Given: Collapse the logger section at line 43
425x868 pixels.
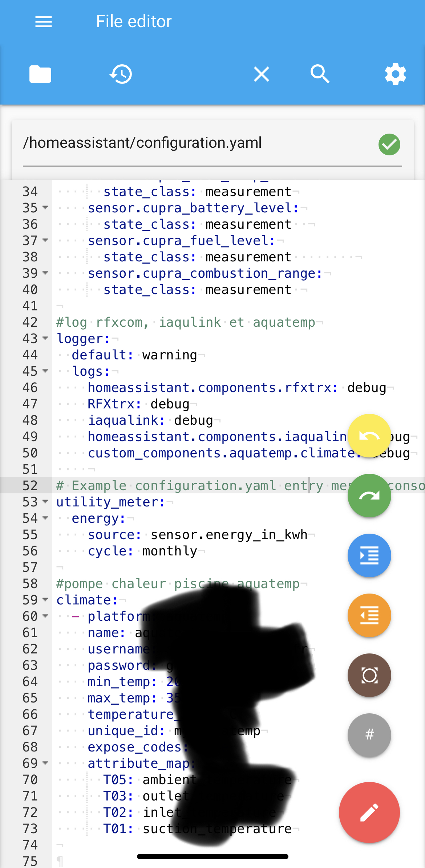Looking at the screenshot, I should pyautogui.click(x=45, y=338).
